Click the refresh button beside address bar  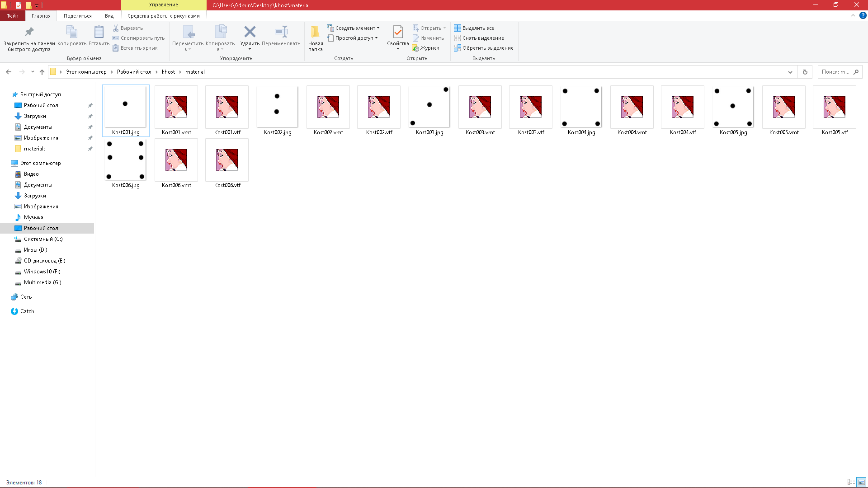coord(805,72)
